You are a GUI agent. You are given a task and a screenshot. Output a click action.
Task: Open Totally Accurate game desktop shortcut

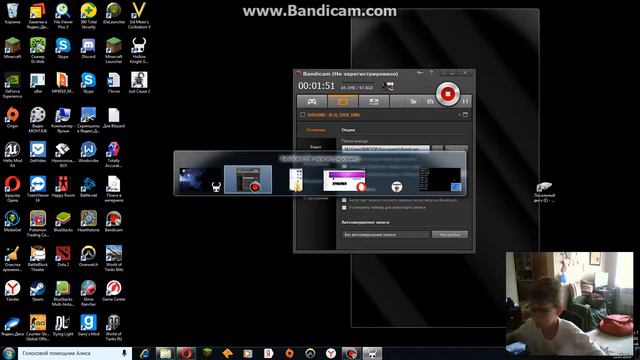click(x=114, y=155)
